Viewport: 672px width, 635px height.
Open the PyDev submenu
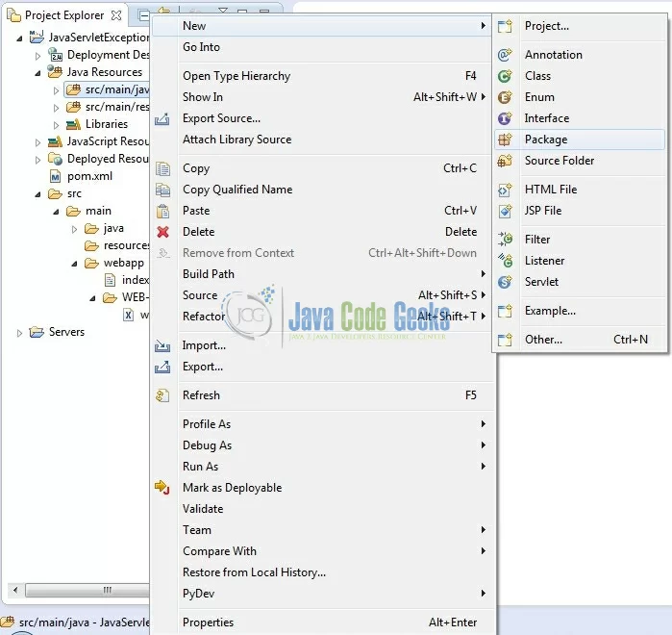pos(321,594)
